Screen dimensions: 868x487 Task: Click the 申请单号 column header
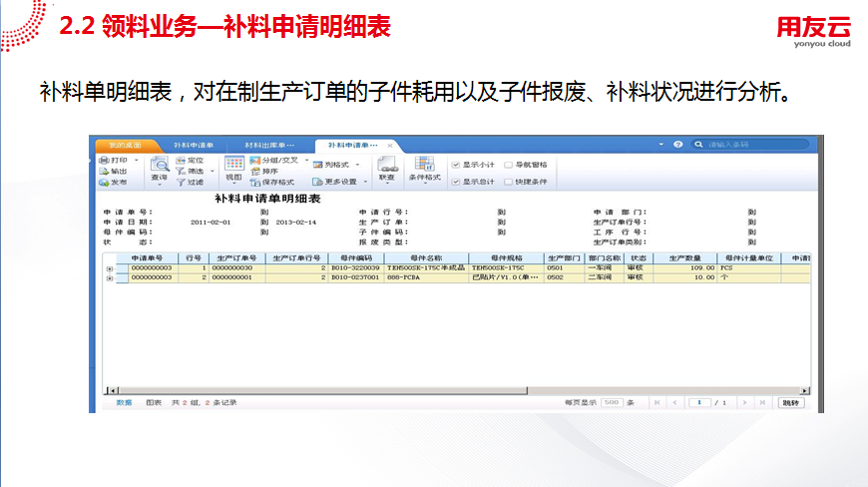click(x=148, y=257)
